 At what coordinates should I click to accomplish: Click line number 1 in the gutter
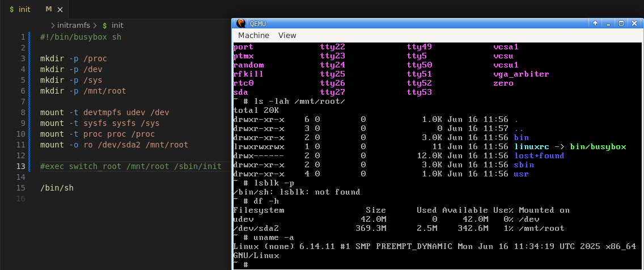click(23, 37)
